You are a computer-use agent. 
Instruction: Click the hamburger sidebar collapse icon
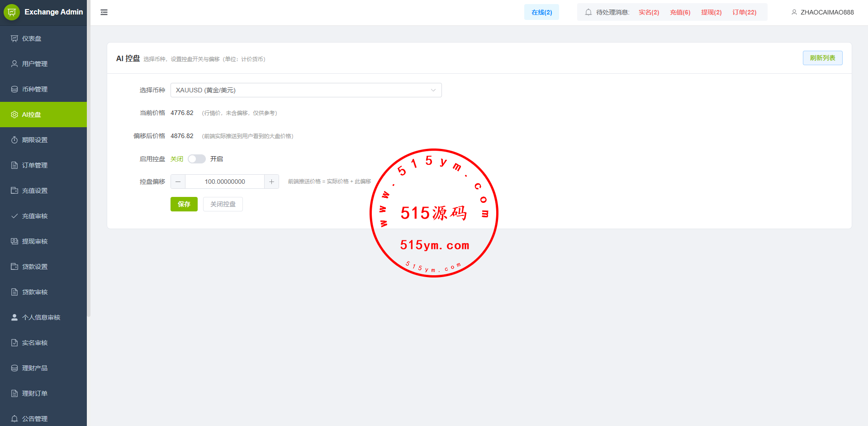(x=104, y=12)
